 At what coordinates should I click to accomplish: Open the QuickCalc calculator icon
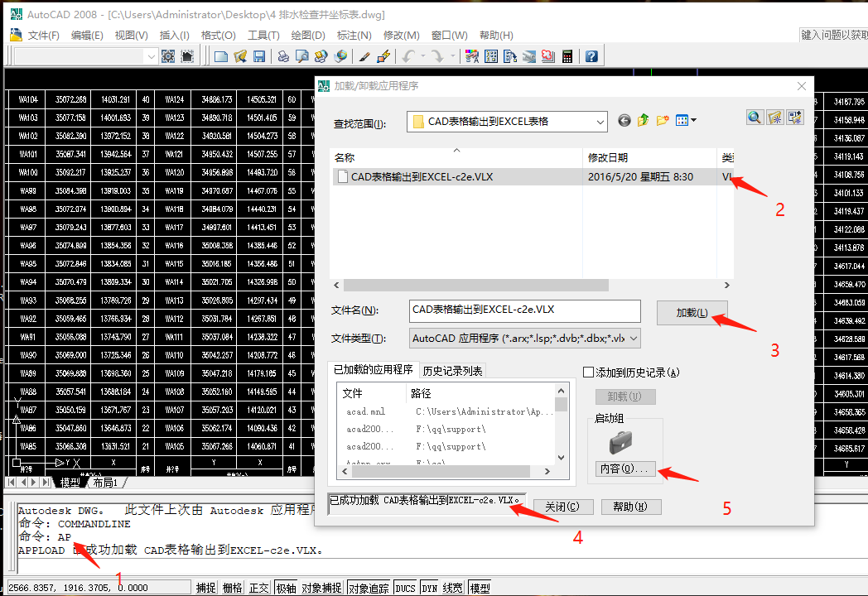click(567, 56)
